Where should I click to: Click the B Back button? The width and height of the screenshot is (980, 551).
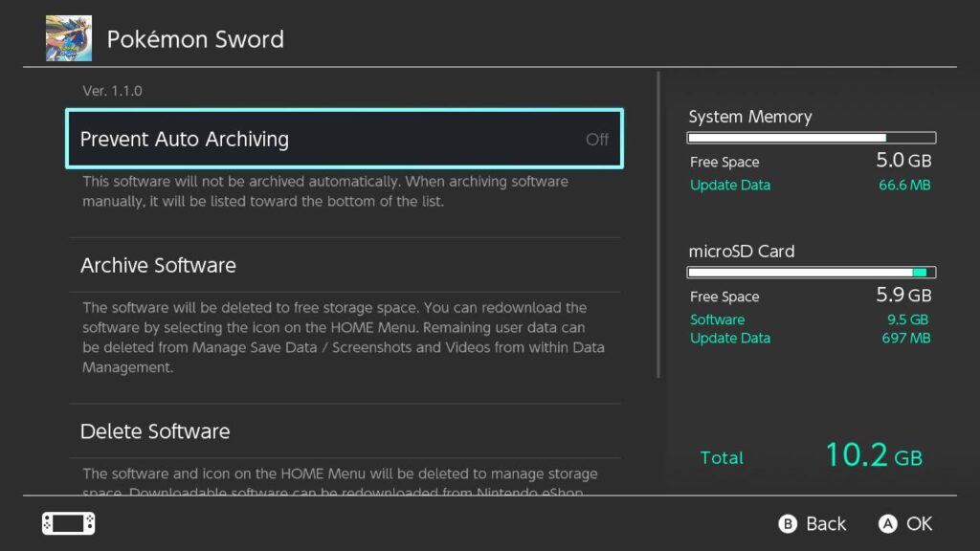(813, 523)
